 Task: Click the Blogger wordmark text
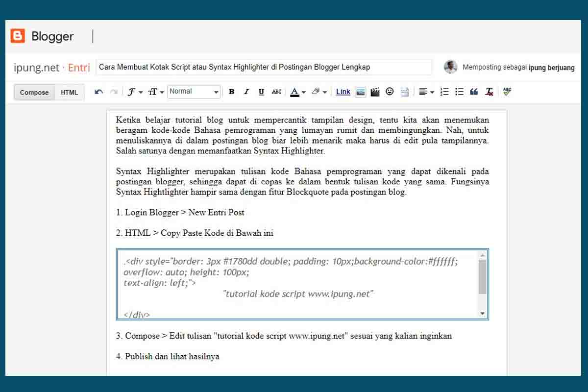(52, 36)
